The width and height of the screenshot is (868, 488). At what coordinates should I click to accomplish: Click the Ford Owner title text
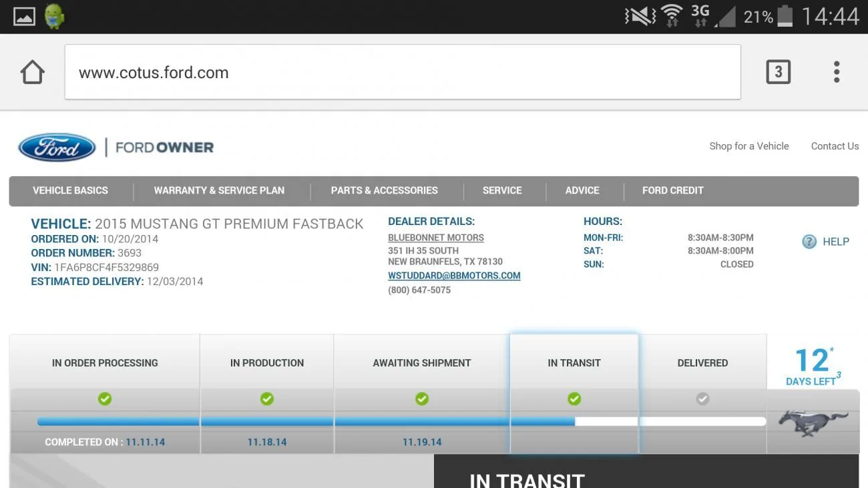coord(164,148)
